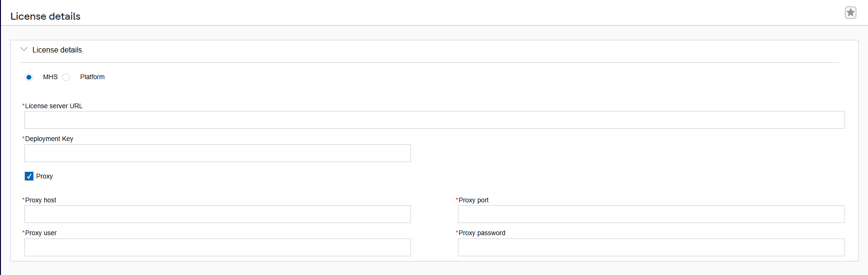Click the License details page title
The width and height of the screenshot is (868, 275).
tap(46, 16)
